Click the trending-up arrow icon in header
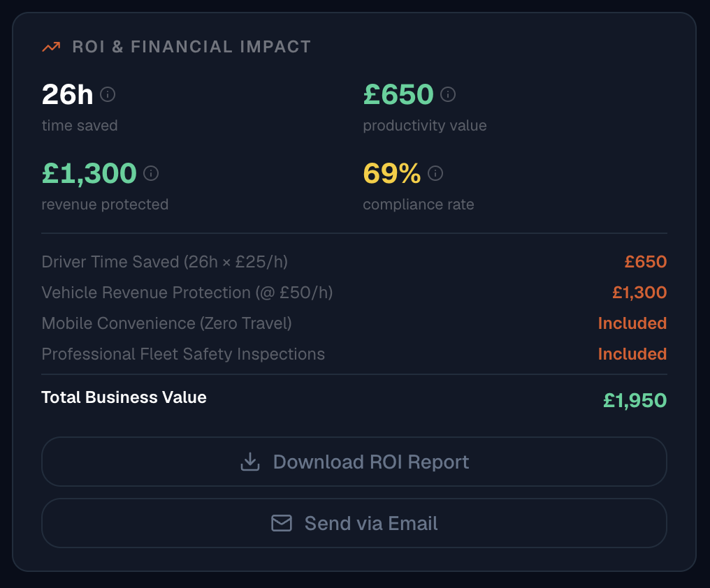This screenshot has height=588, width=710. point(51,47)
